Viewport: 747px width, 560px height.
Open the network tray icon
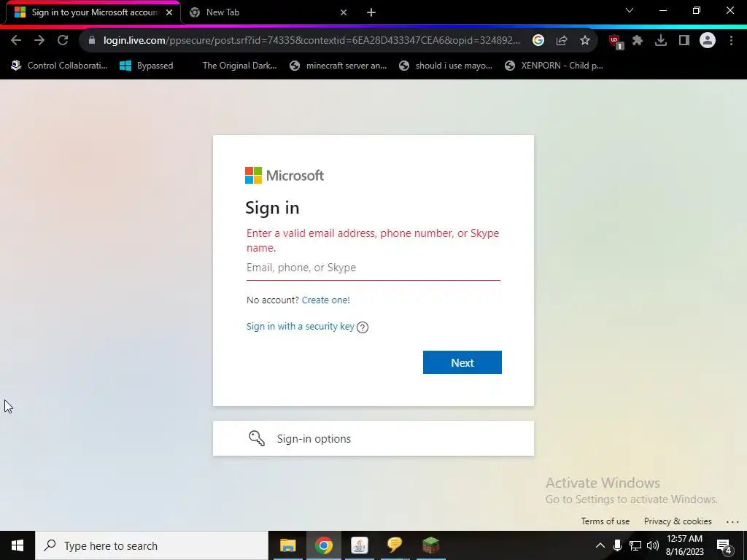click(x=635, y=545)
